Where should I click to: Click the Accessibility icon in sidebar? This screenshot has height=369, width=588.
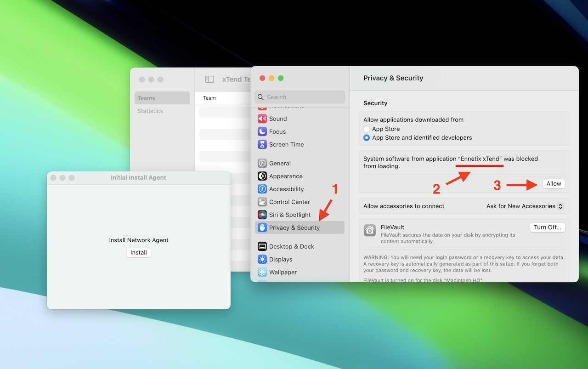pyautogui.click(x=262, y=189)
